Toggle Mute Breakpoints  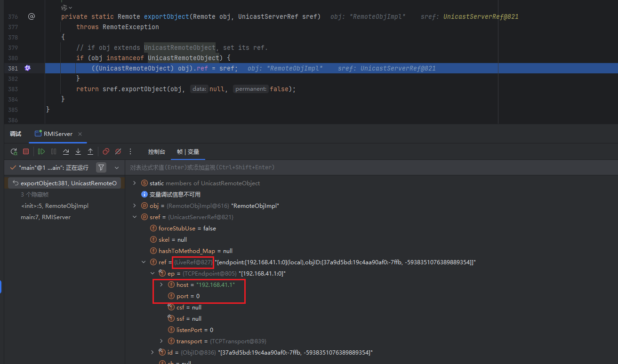[118, 151]
